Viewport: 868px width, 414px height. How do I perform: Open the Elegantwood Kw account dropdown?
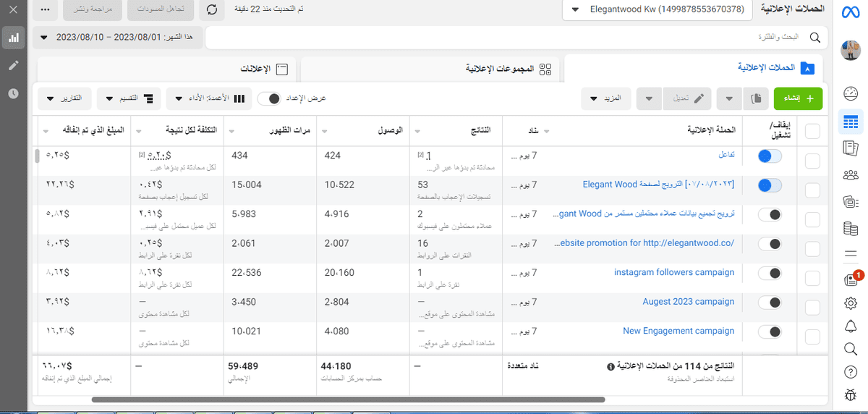click(x=656, y=10)
